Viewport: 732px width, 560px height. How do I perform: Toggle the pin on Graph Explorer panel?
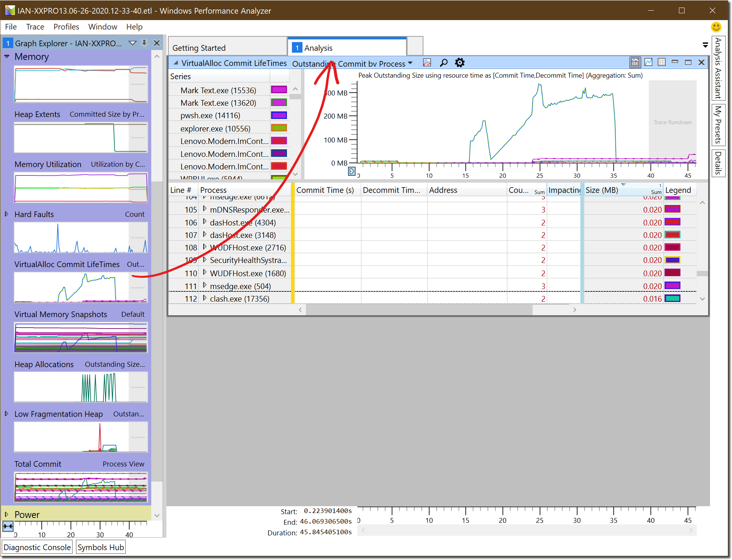click(x=144, y=43)
